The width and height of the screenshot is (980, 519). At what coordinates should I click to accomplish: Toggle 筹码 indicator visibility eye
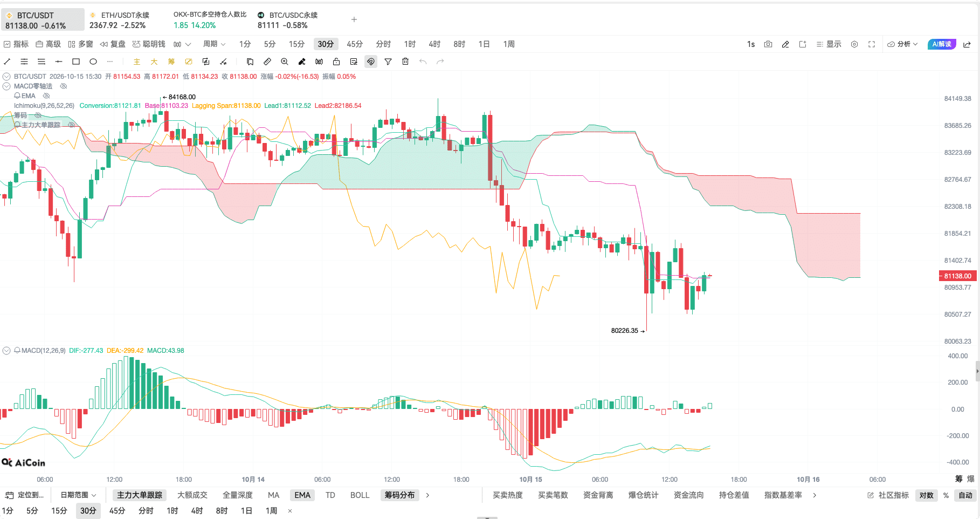tap(38, 115)
